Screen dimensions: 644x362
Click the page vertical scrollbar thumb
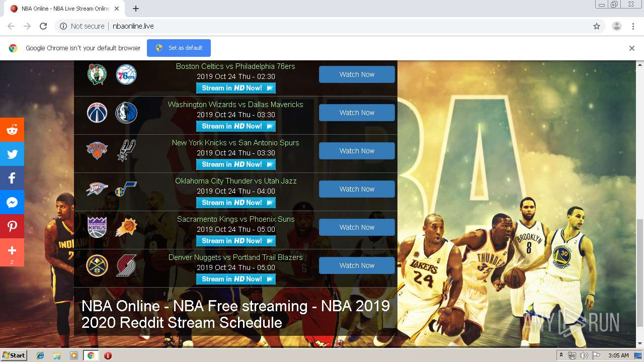click(x=639, y=273)
